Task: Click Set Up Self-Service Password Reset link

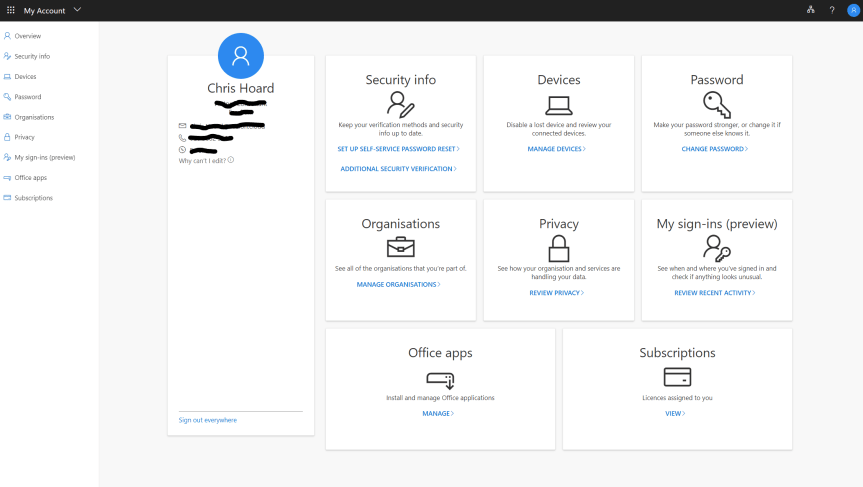Action: pyautogui.click(x=399, y=149)
